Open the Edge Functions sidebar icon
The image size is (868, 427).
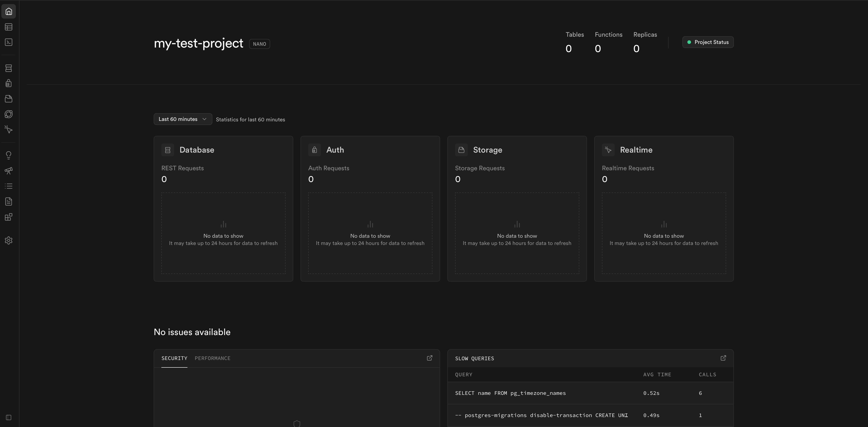pyautogui.click(x=9, y=114)
